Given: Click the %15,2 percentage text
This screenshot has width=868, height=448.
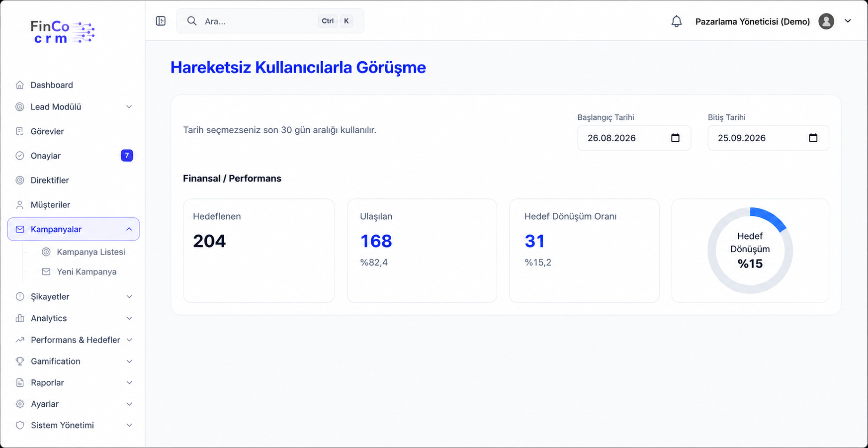Looking at the screenshot, I should (538, 263).
